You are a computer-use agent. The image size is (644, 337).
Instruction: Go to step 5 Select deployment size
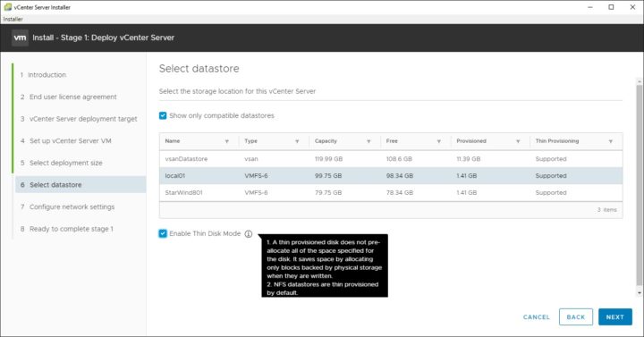[65, 163]
